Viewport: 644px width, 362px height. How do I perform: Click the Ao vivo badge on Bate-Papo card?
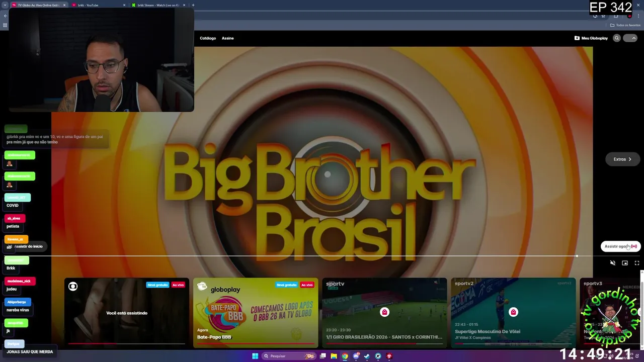coord(307,285)
